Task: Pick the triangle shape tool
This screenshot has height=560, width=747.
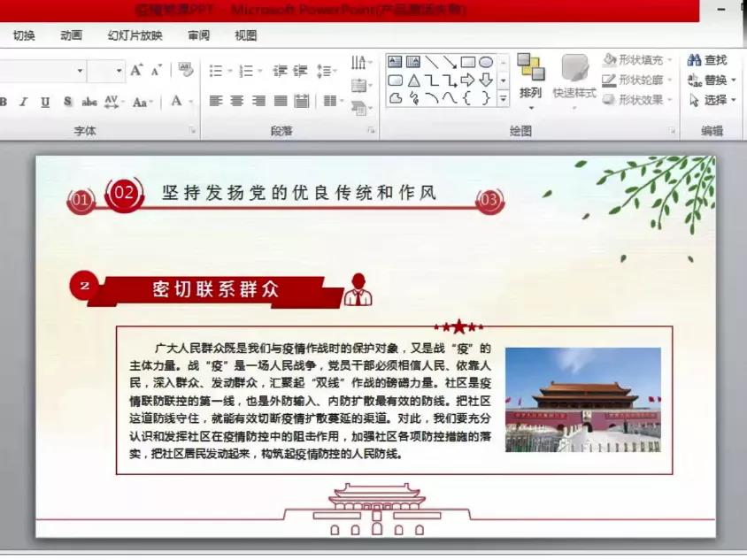Action: click(x=413, y=81)
